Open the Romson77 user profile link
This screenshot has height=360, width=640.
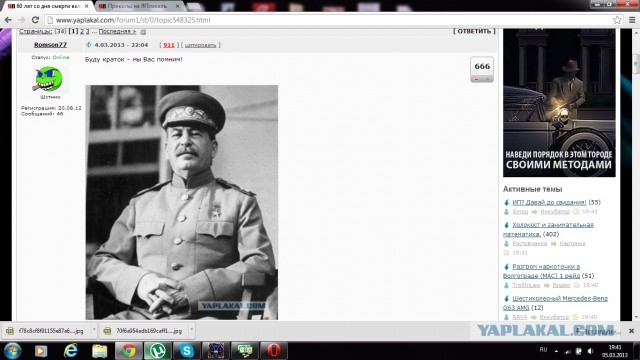tap(50, 44)
